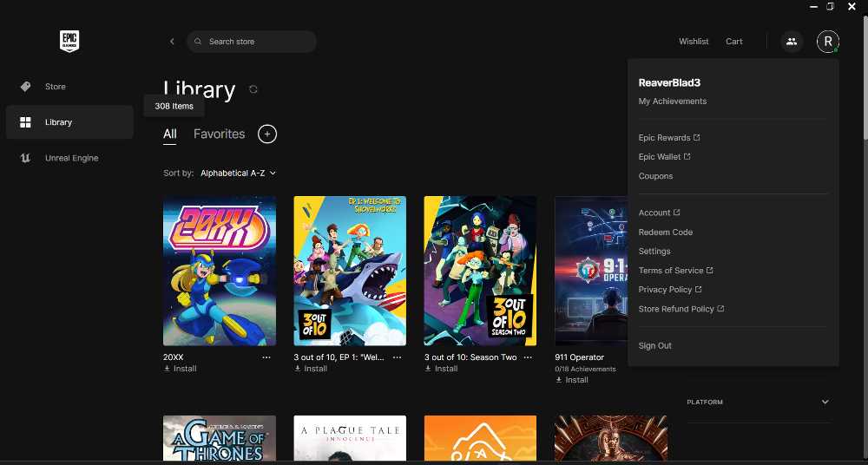Open the Store from sidebar
This screenshot has height=465, width=868.
69,87
